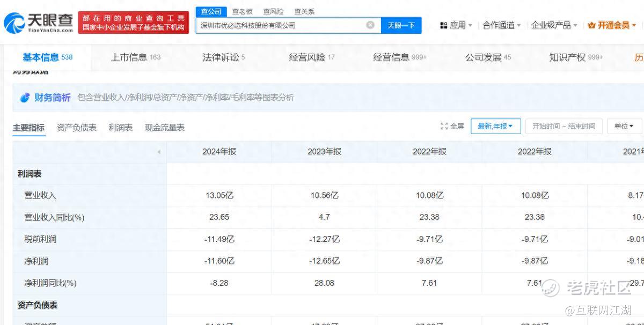This screenshot has height=325, width=644.
Task: Click the 应用 grid icon
Action: pyautogui.click(x=443, y=25)
